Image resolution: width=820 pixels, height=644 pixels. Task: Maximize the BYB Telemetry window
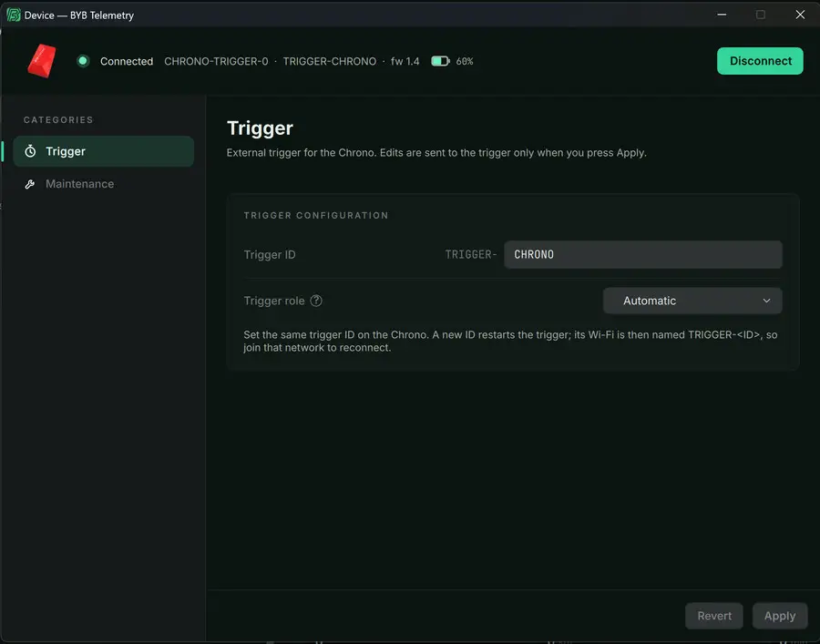[x=761, y=15]
